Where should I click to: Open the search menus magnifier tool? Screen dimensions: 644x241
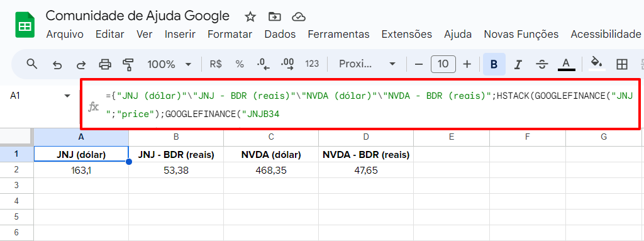(32, 64)
